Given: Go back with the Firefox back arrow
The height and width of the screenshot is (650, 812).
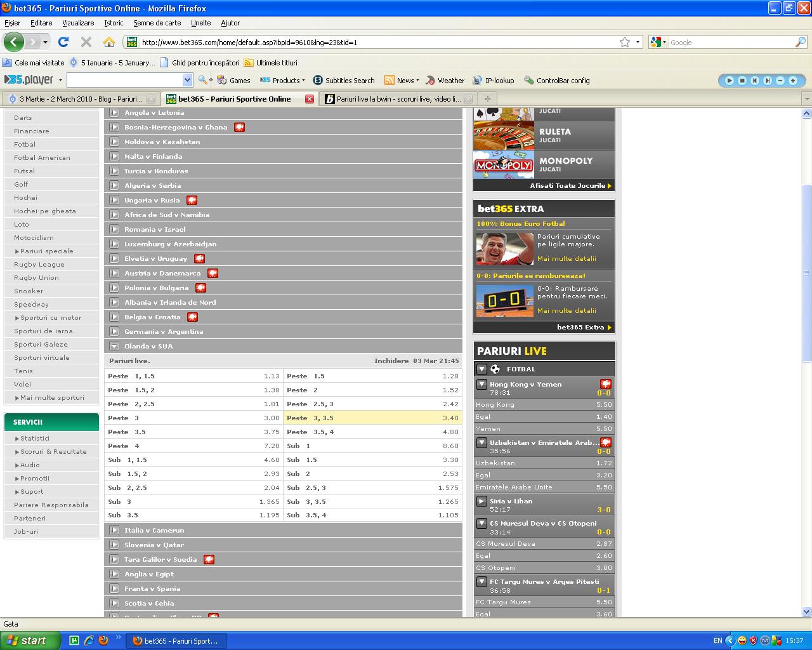Looking at the screenshot, I should [x=14, y=42].
